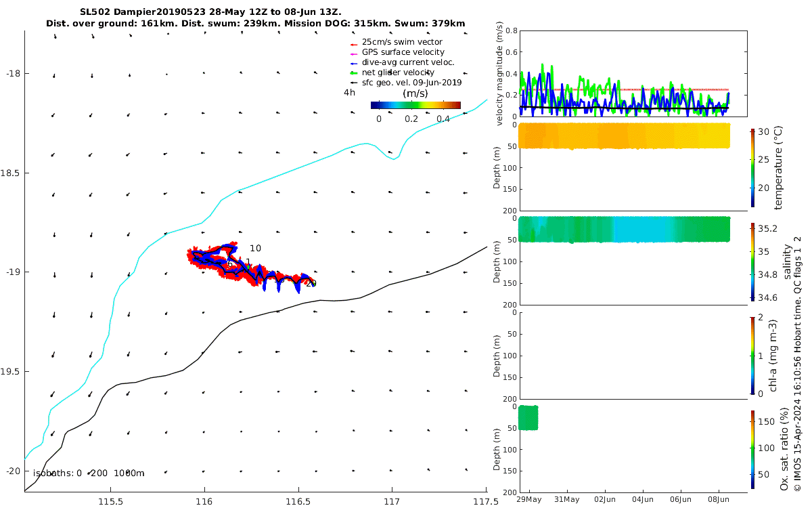Click the velocity magnitude time series plot

pos(633,73)
